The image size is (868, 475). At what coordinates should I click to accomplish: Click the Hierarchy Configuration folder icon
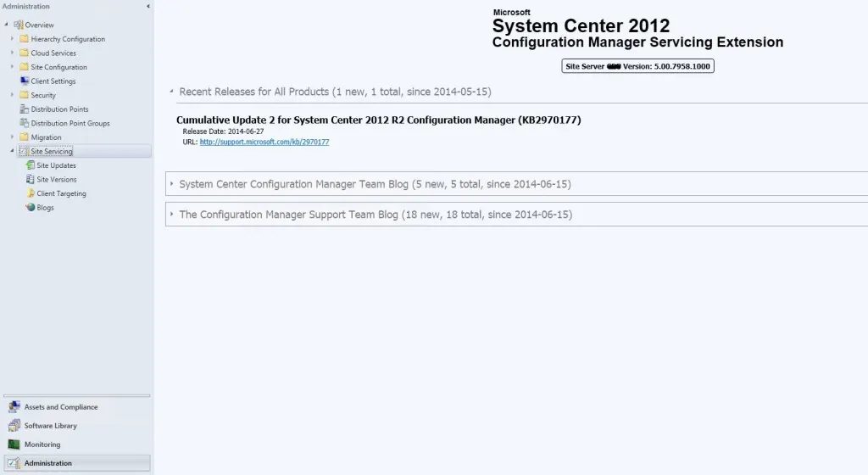[x=25, y=39]
